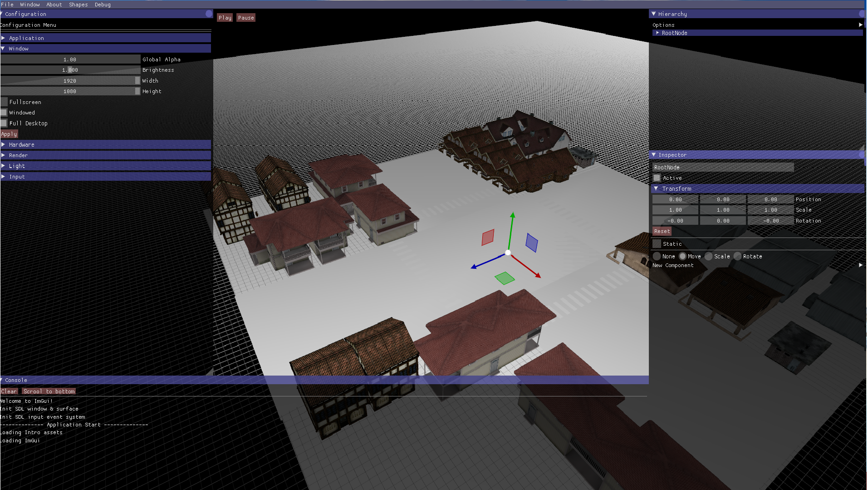Screen dimensions: 868x490
Task: Click the green plane handle on gizmo
Action: (504, 278)
